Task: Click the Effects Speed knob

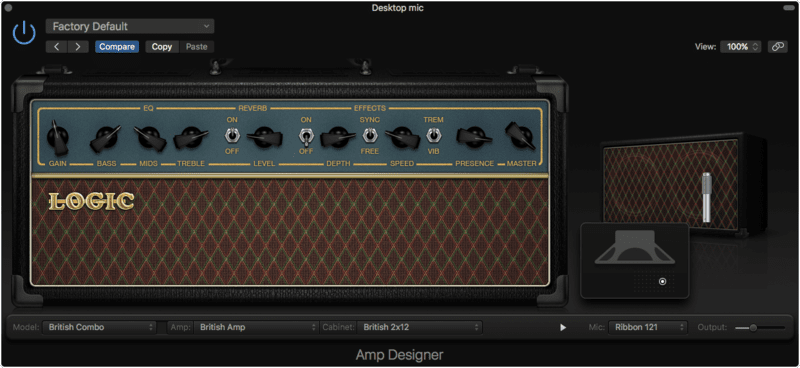Action: (x=403, y=137)
